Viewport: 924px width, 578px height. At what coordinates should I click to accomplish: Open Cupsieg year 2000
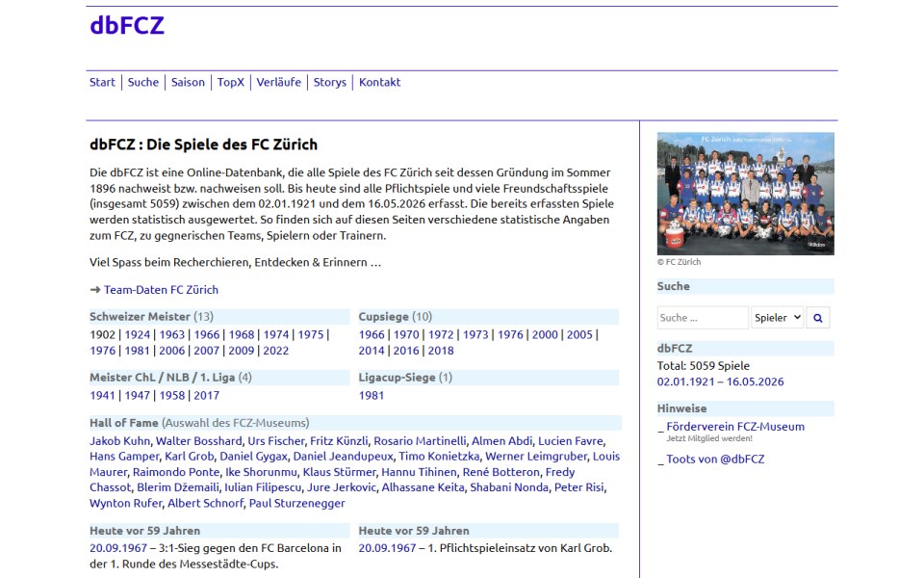coord(545,334)
